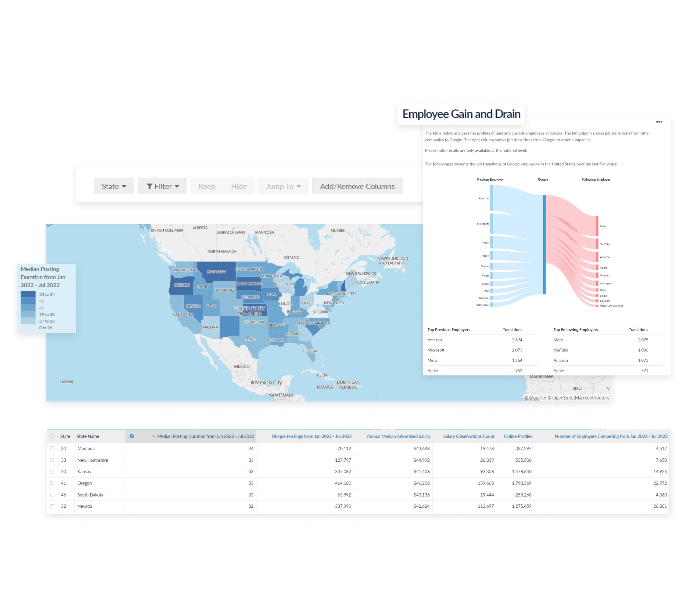Open the Filter dropdown menu

[162, 186]
